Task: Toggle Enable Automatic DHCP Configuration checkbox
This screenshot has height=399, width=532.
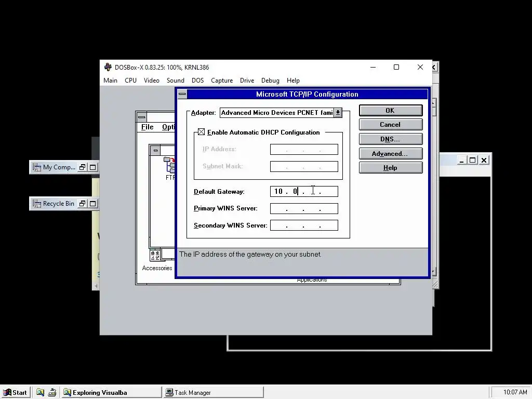Action: (x=201, y=132)
